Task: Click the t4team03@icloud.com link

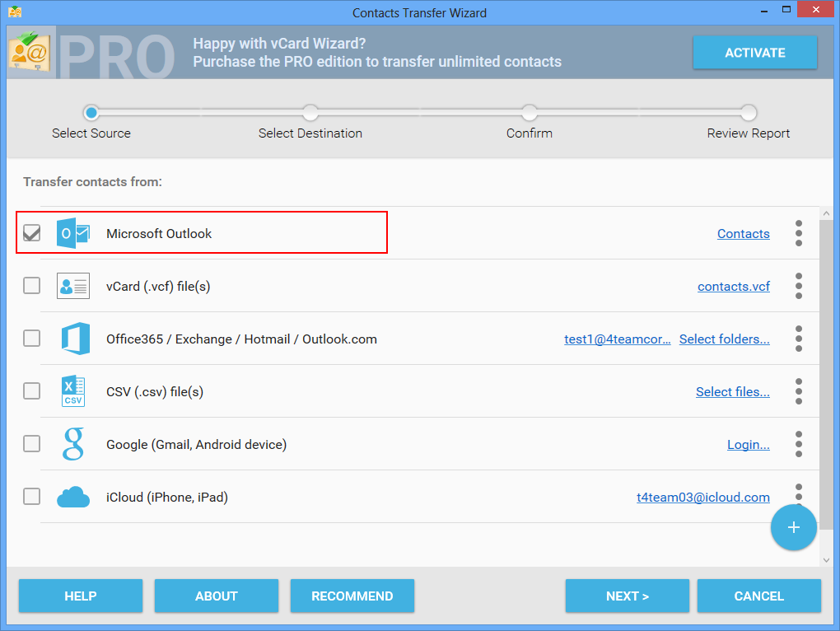Action: [702, 497]
